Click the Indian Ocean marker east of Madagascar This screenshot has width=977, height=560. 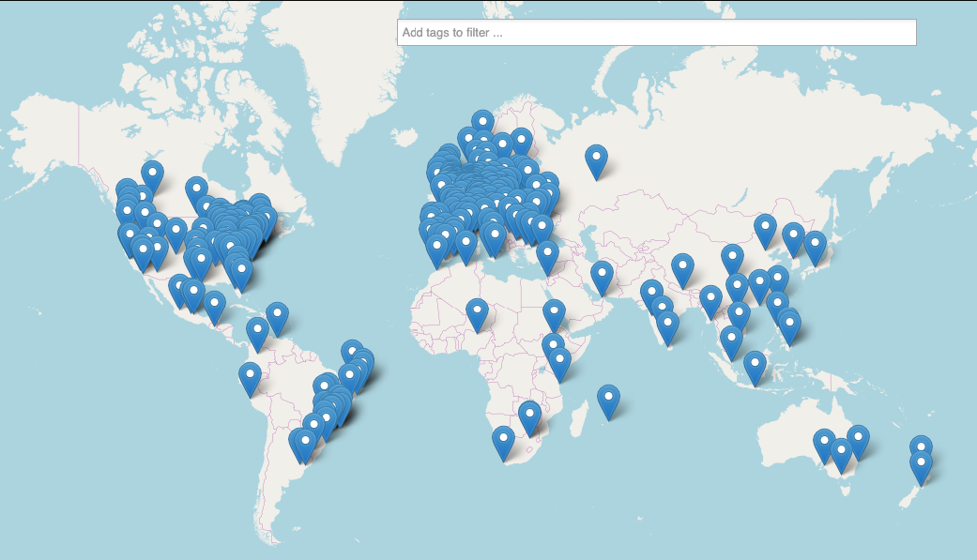(x=609, y=401)
